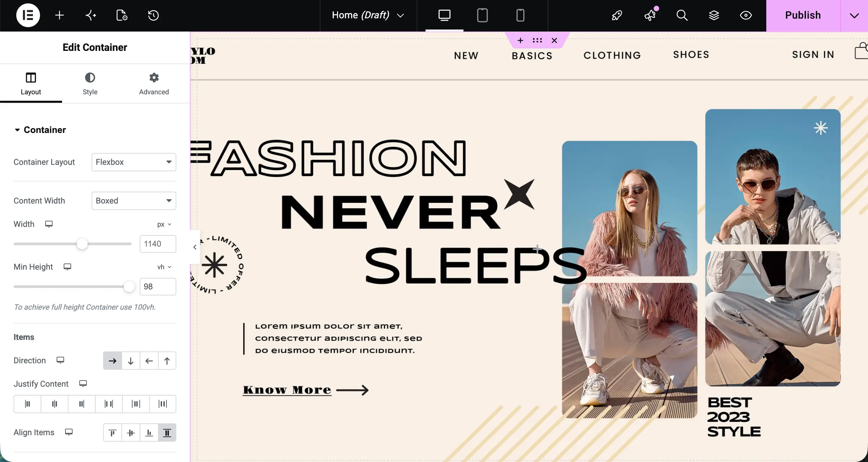Open the Finder search icon
This screenshot has width=868, height=462.
pos(682,15)
